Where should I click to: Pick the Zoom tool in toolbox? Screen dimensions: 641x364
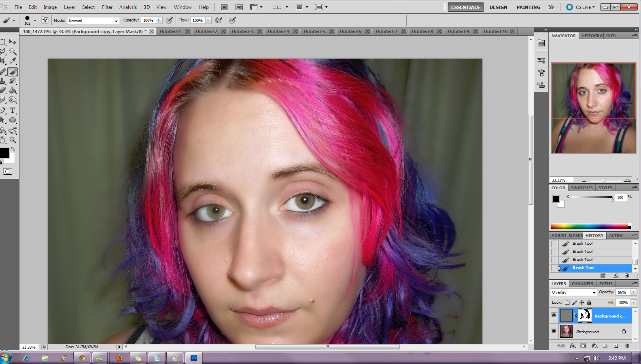point(13,140)
